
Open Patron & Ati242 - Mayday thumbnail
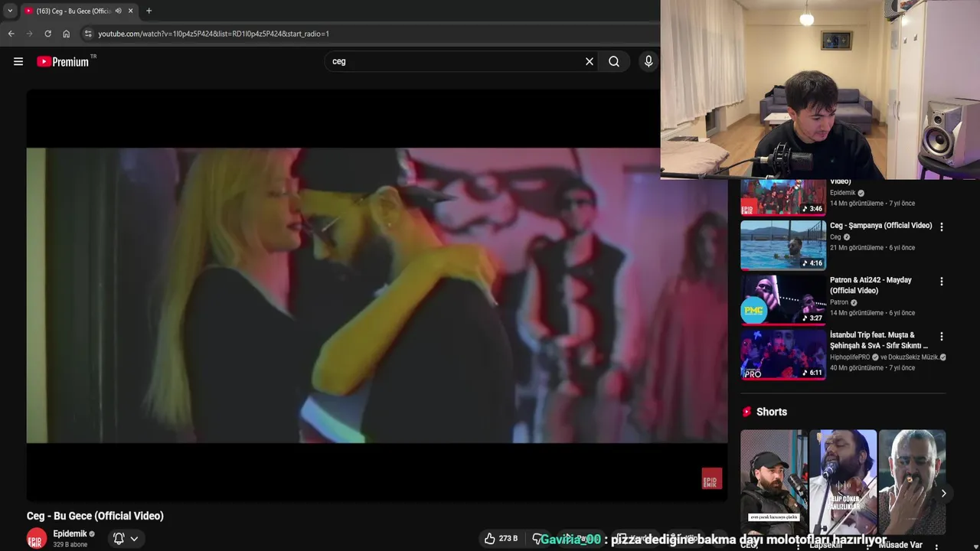(x=783, y=300)
